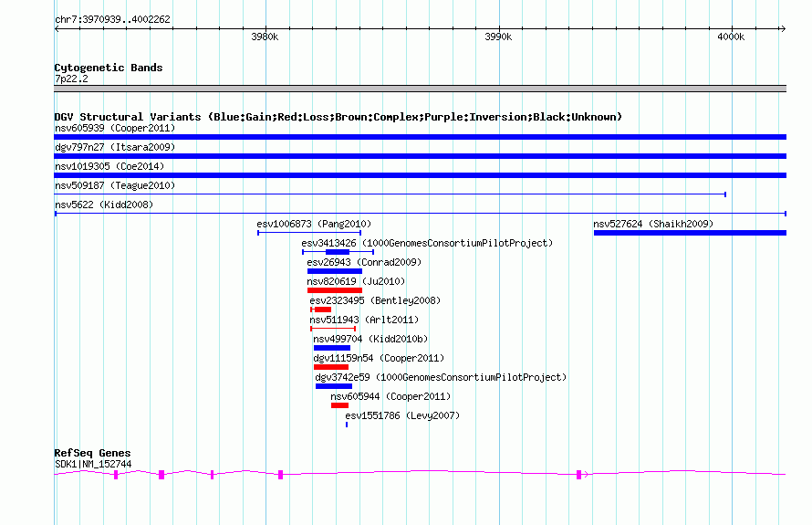Select the esv1006873 (Pang2010) interval line
Image resolution: width=812 pixels, height=525 pixels.
309,233
